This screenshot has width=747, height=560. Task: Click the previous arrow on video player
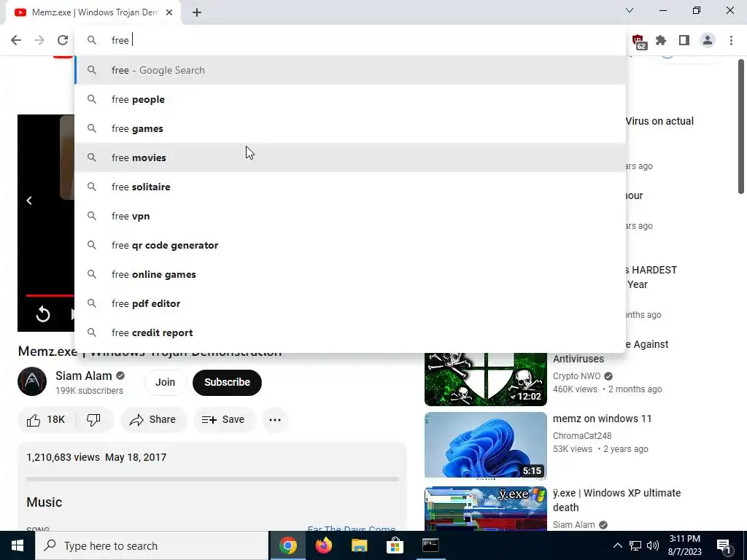(x=29, y=201)
